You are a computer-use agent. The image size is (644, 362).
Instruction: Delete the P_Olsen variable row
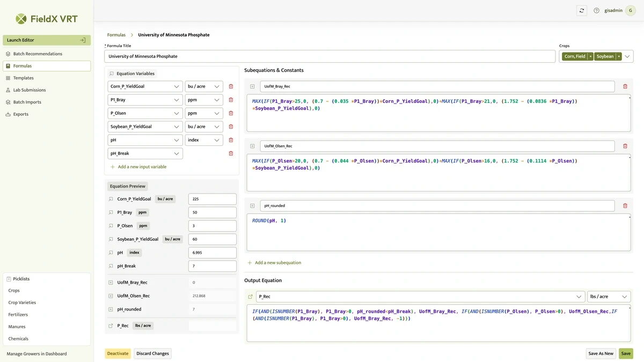[x=231, y=113]
